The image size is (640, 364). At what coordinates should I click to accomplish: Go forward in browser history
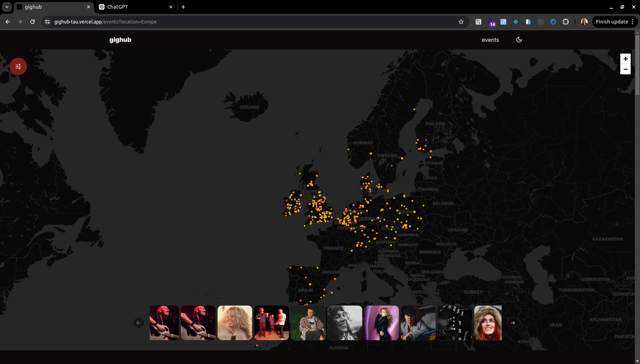coord(20,22)
